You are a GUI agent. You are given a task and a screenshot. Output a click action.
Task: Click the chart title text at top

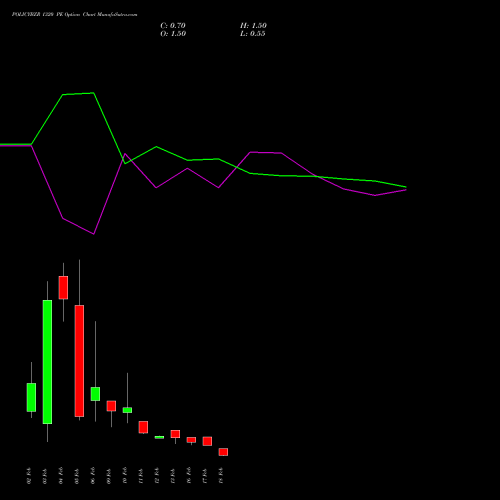pyautogui.click(x=74, y=15)
